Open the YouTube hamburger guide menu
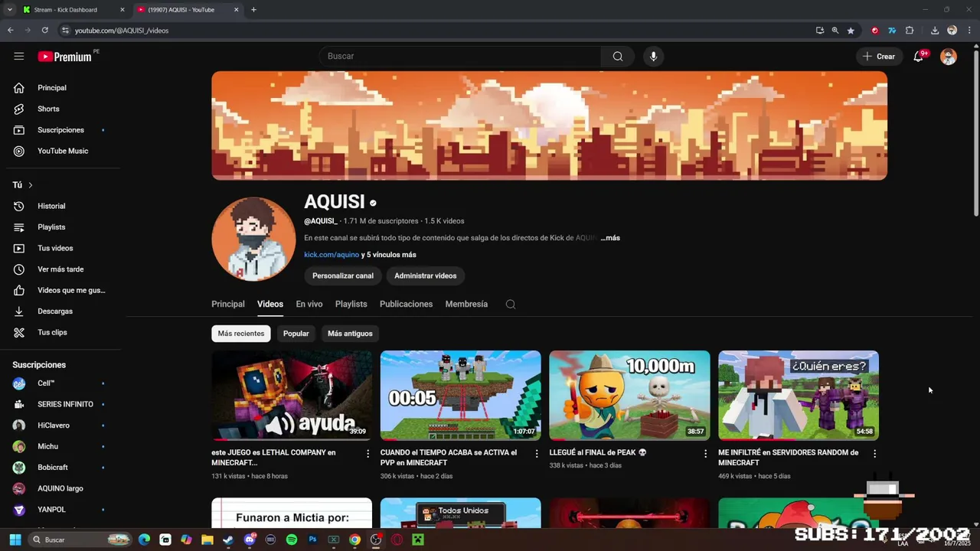This screenshot has width=980, height=551. [18, 56]
